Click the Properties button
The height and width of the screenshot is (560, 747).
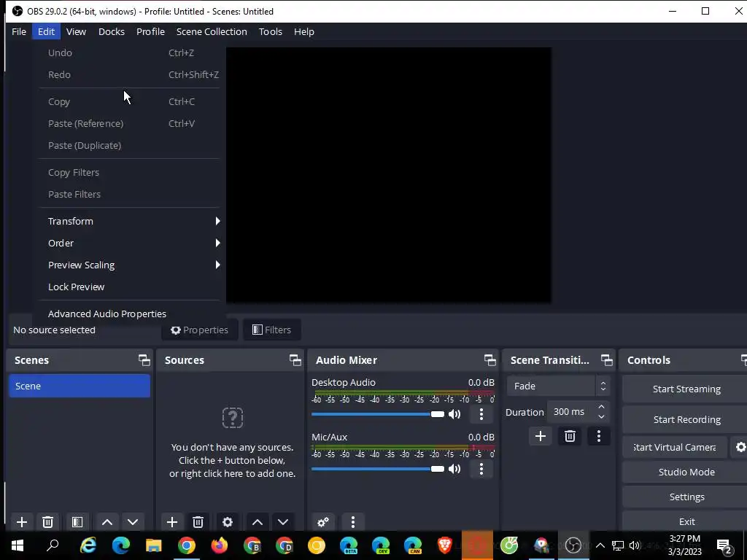click(x=200, y=330)
